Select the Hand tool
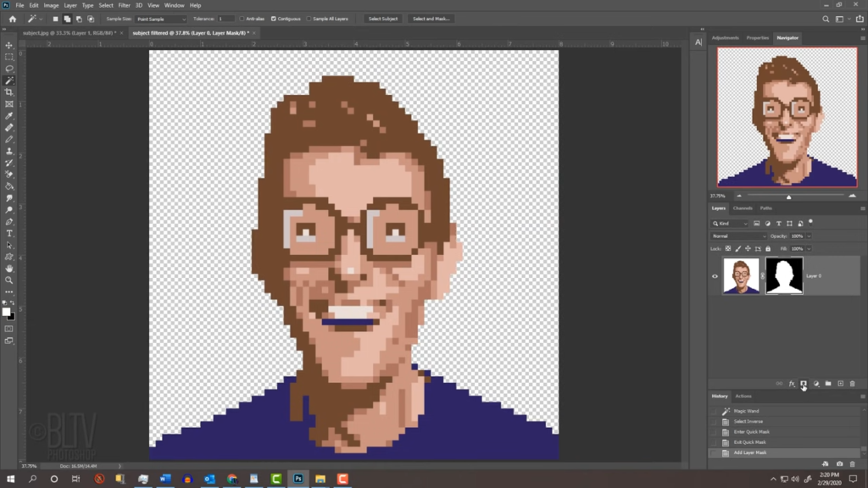Image resolution: width=868 pixels, height=488 pixels. (x=9, y=269)
